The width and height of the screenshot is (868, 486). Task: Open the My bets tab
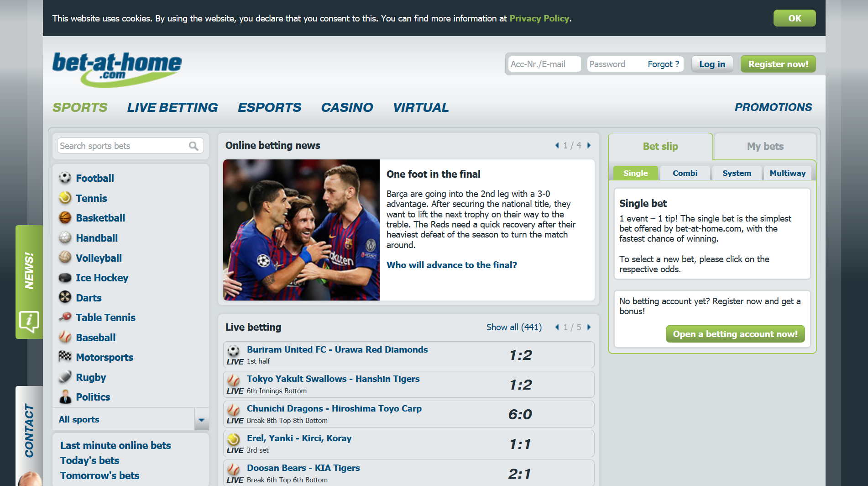[765, 146]
